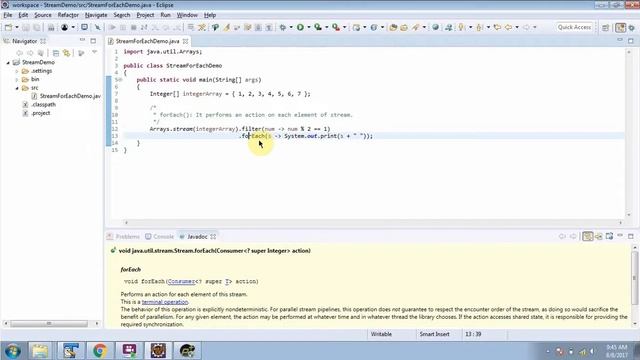Toggle Block Selection Mode button
The image size is (640, 360).
pos(258,27)
